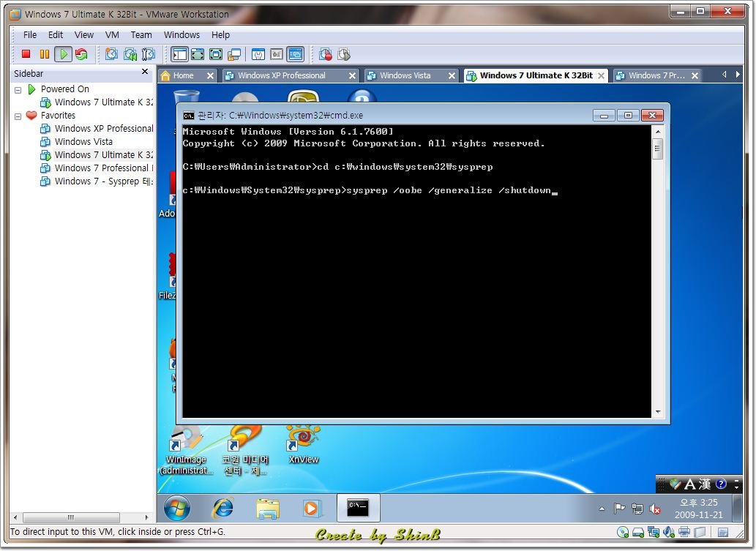
Task: Take a snapshot using the toolbar snapshot icon
Action: pyautogui.click(x=111, y=54)
